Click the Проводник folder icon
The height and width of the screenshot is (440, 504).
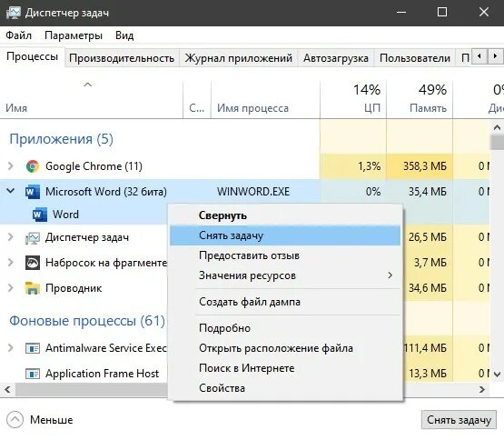pos(33,288)
